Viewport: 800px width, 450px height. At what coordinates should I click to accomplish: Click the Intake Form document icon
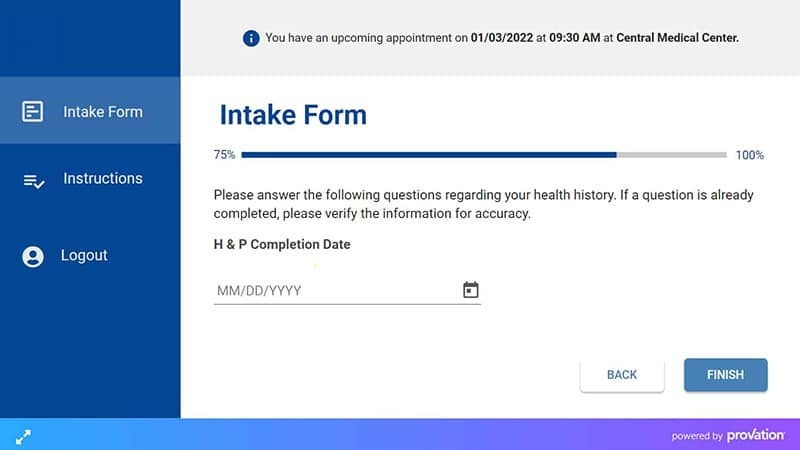[x=33, y=112]
